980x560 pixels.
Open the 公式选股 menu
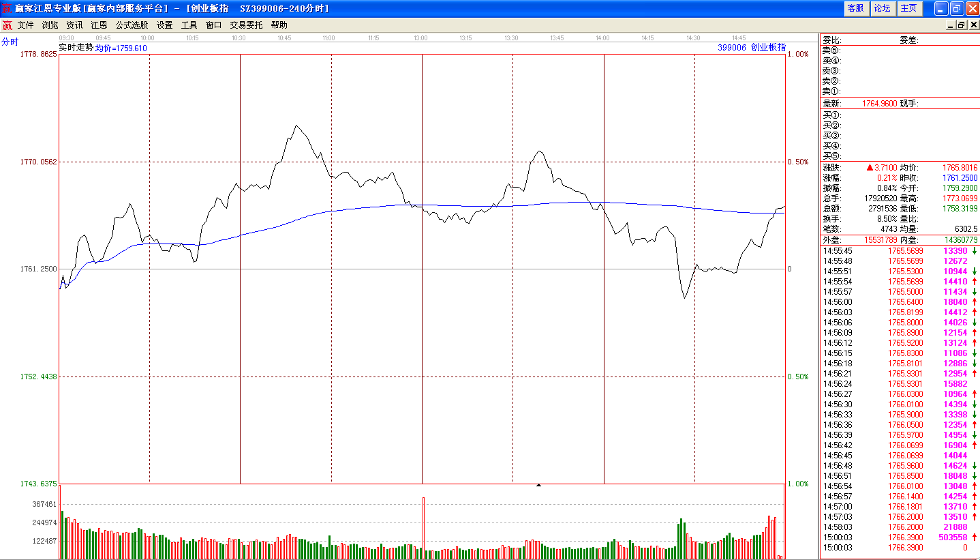132,25
